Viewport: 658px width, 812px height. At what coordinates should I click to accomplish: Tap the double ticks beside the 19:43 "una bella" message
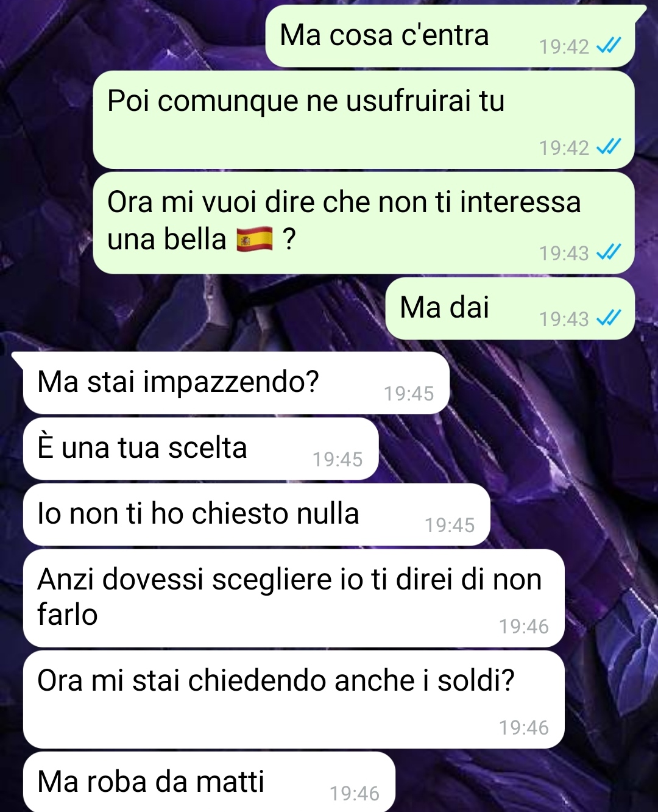coord(608,252)
